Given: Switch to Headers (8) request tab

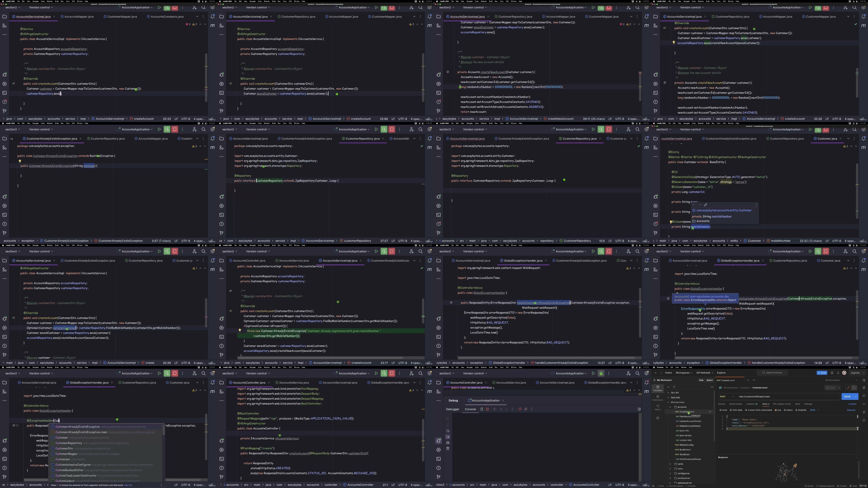Looking at the screenshot, I should pos(752,404).
